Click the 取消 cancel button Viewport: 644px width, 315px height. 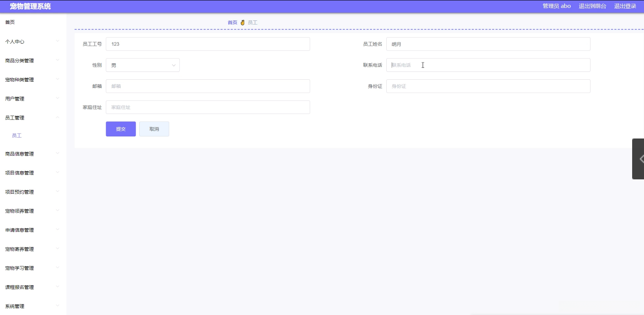tap(154, 129)
